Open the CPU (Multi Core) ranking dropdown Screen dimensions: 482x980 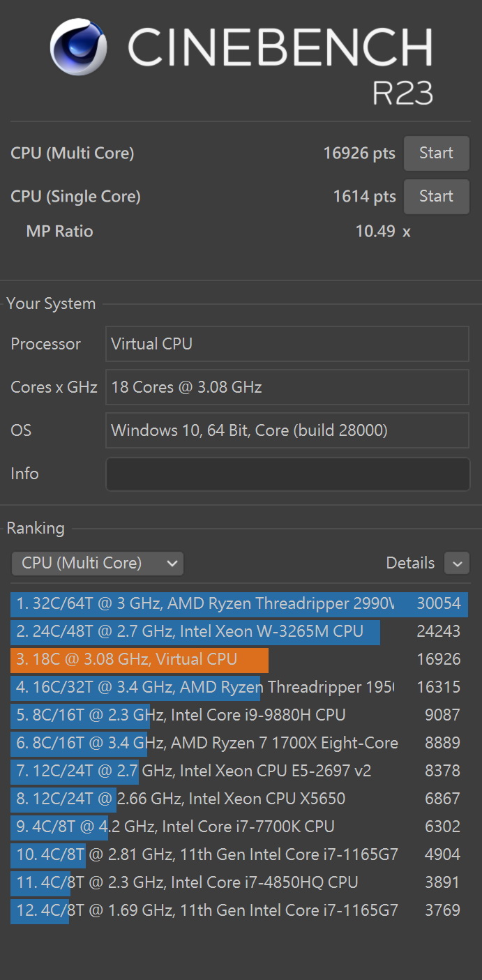click(x=98, y=564)
